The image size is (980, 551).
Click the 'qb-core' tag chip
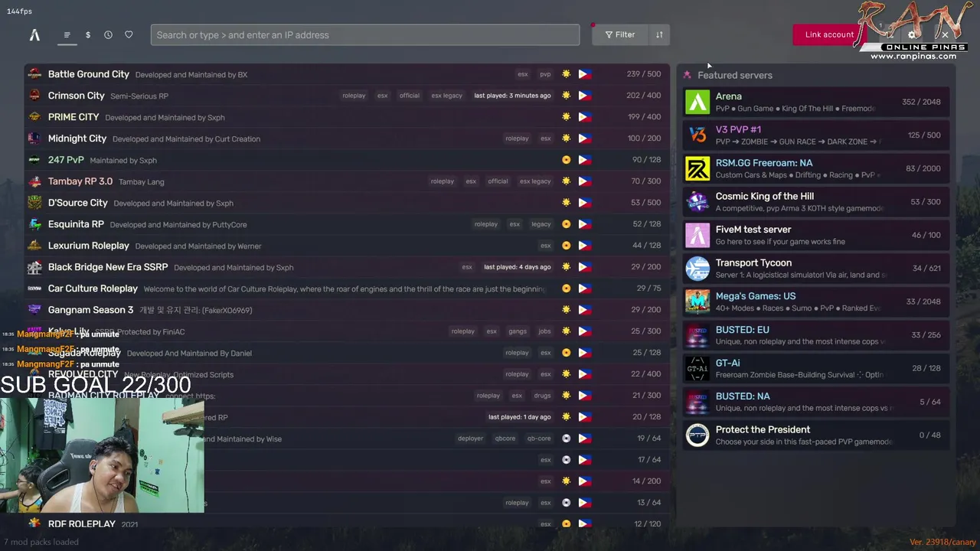[539, 439]
